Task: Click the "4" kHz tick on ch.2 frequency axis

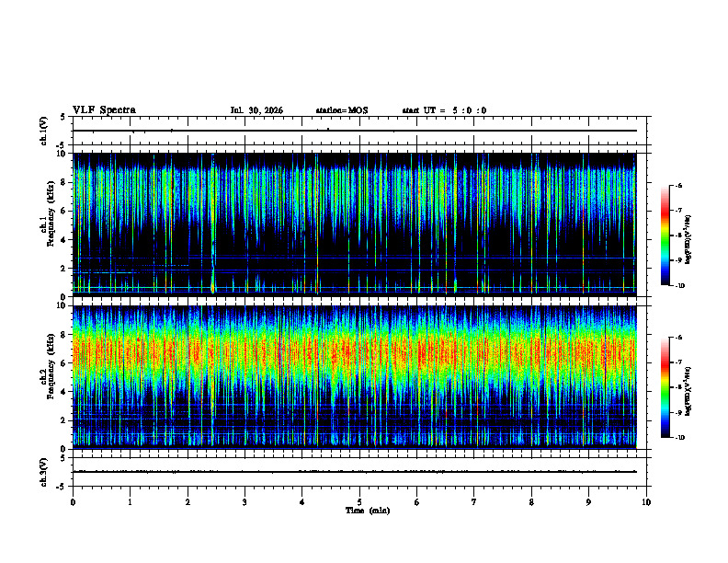Action: coord(64,392)
